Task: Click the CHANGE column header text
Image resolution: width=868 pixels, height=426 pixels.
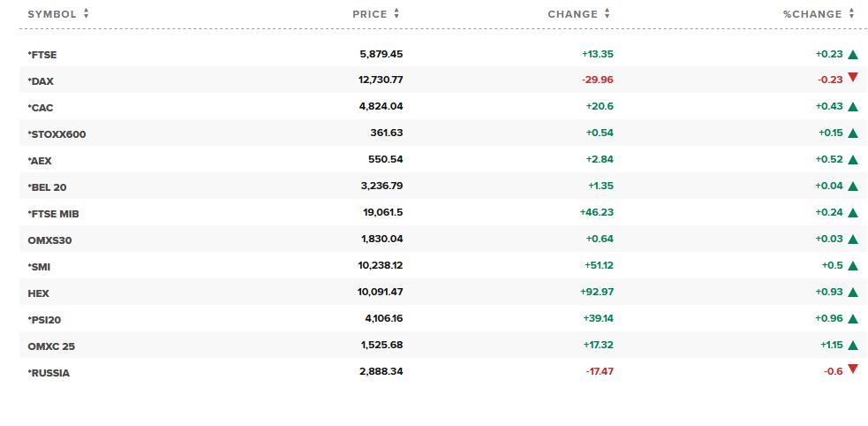Action: coord(573,14)
